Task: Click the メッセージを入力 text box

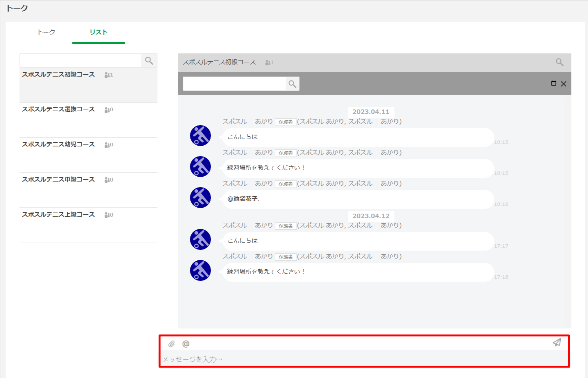Action: click(x=364, y=359)
